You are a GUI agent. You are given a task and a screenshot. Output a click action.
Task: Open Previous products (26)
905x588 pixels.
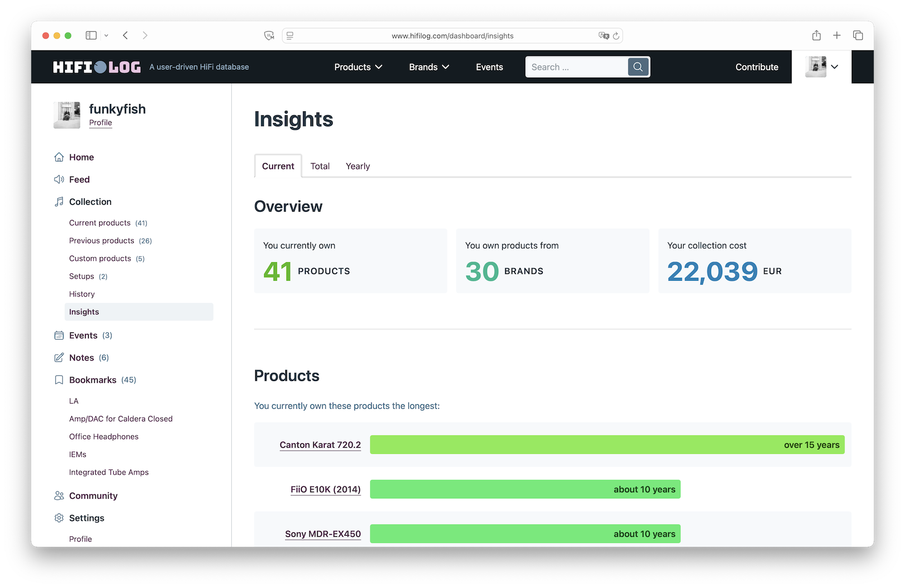[x=110, y=241]
